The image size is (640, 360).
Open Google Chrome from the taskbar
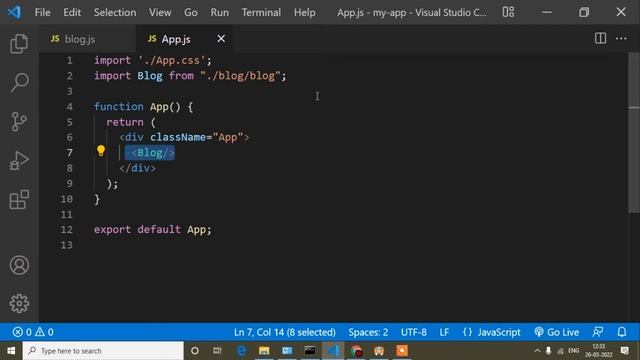pos(356,351)
